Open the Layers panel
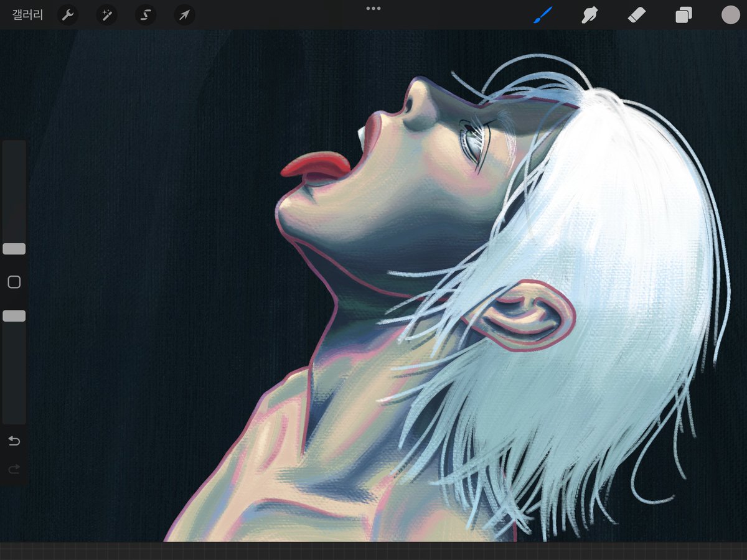747x560 pixels. point(684,15)
